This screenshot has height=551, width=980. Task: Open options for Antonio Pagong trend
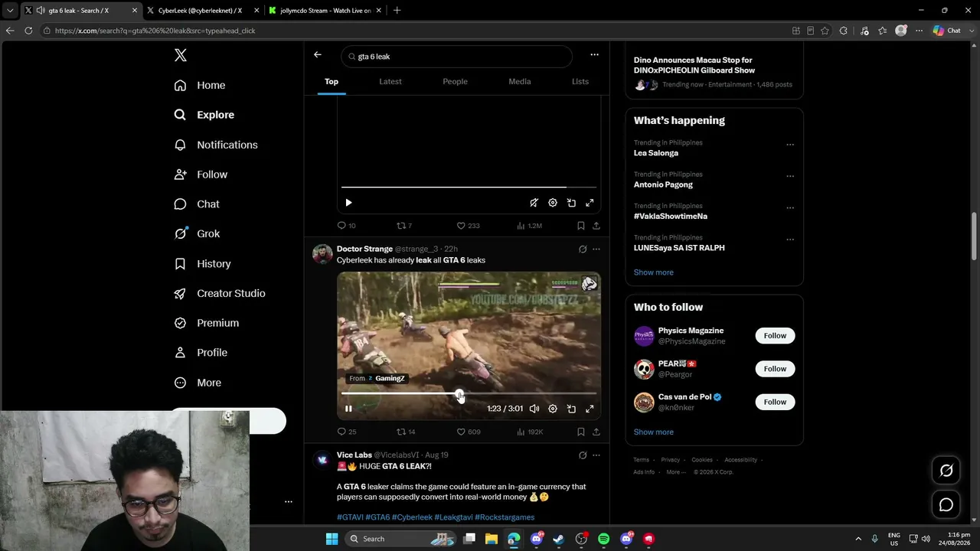[790, 176]
